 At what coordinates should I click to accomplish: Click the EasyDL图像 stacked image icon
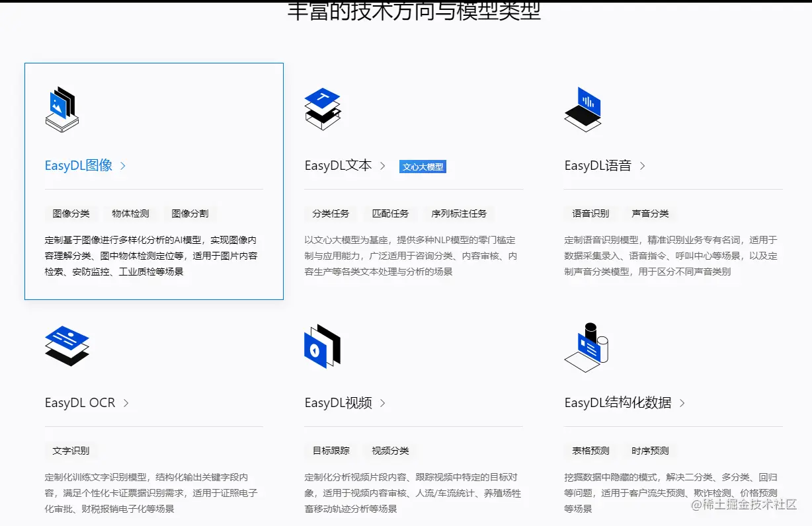point(62,110)
